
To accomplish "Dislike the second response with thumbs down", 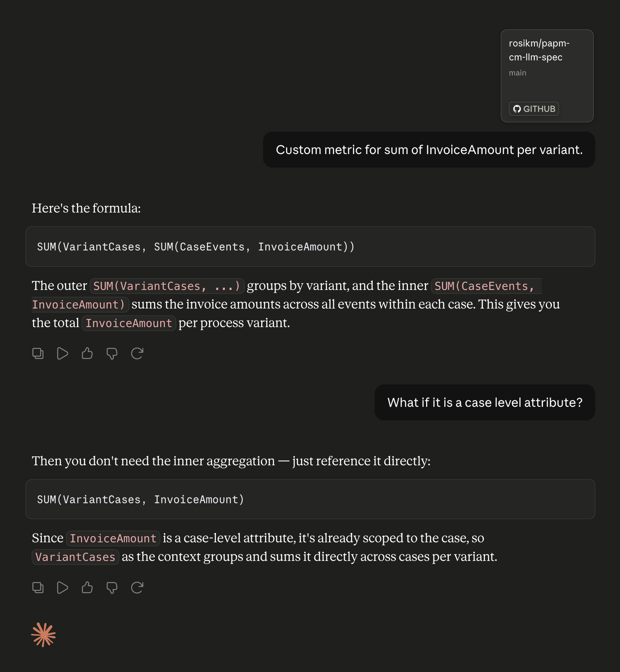I will (112, 588).
